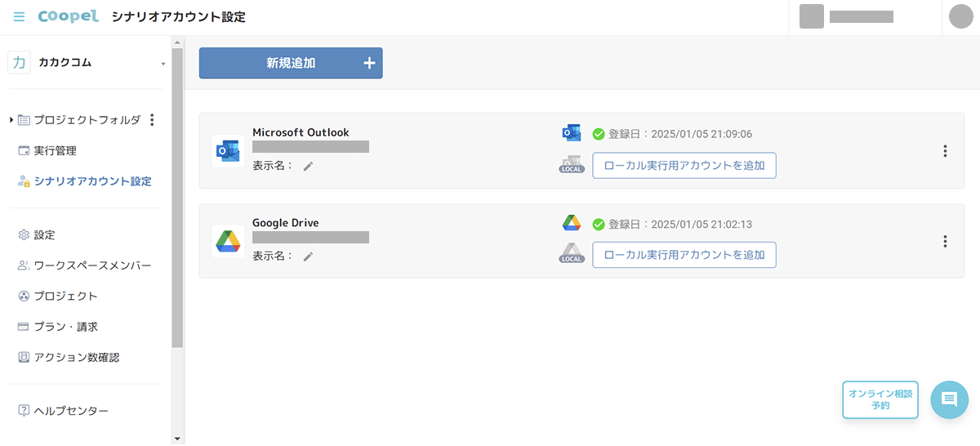Click the pencil icon for Microsoft Outlook display name
This screenshot has width=980, height=446.
[x=308, y=167]
